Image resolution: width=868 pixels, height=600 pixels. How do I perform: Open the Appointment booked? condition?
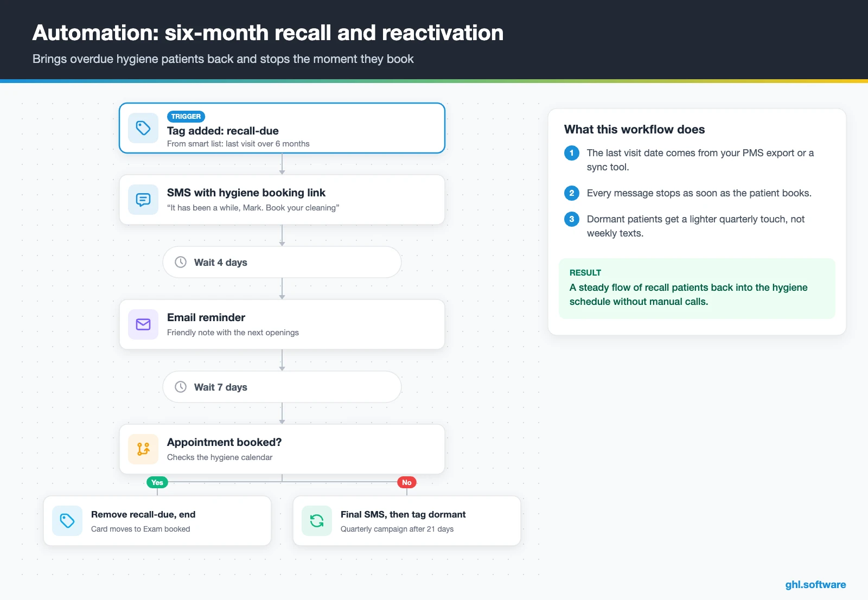[x=282, y=449]
